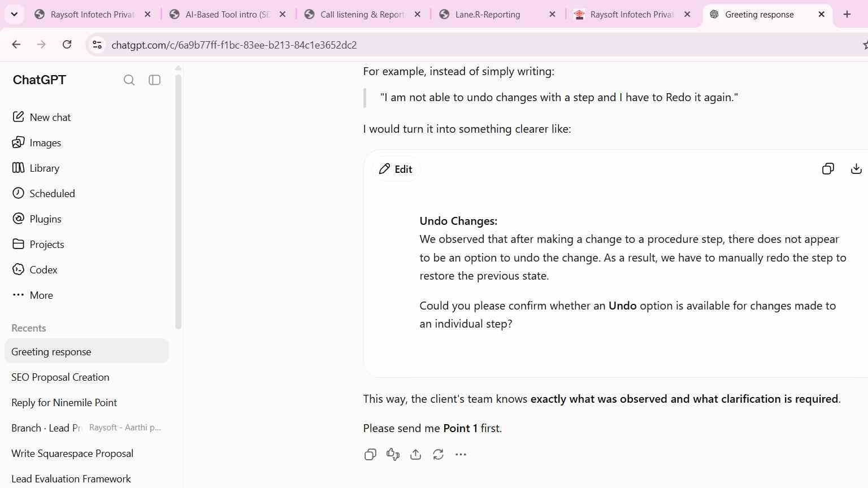
Task: Toggle the sidebar collapse icon
Action: (x=154, y=80)
